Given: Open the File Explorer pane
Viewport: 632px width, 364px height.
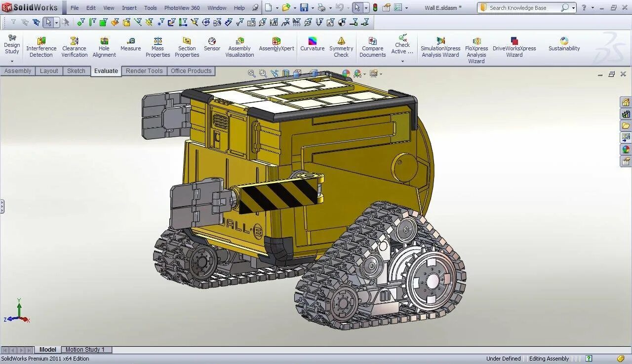Looking at the screenshot, I should pyautogui.click(x=626, y=126).
